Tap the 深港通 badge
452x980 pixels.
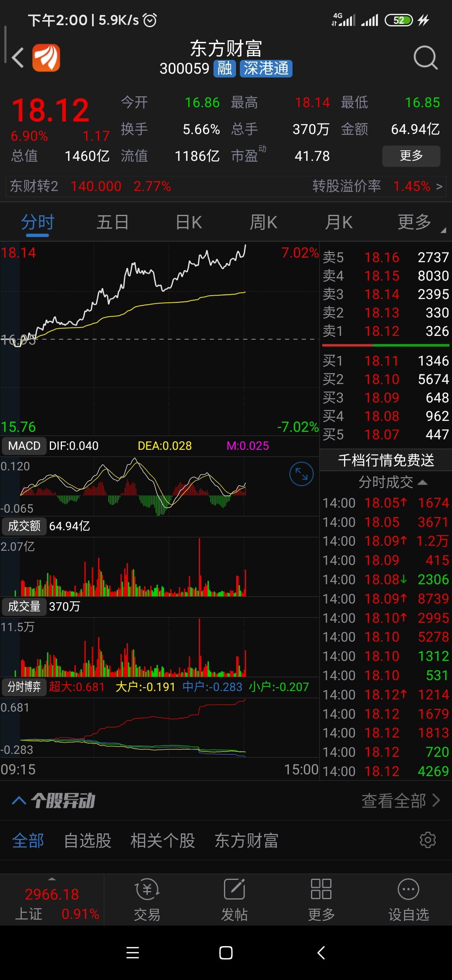click(x=266, y=68)
